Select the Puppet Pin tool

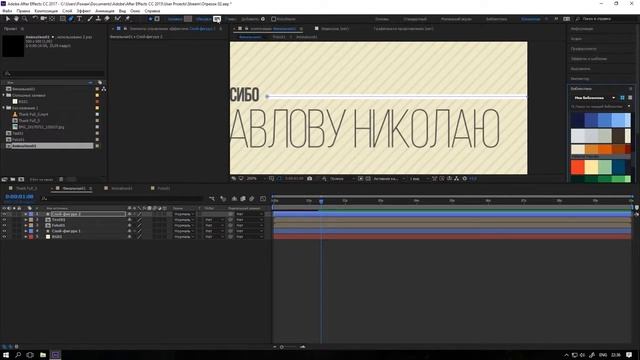click(127, 19)
